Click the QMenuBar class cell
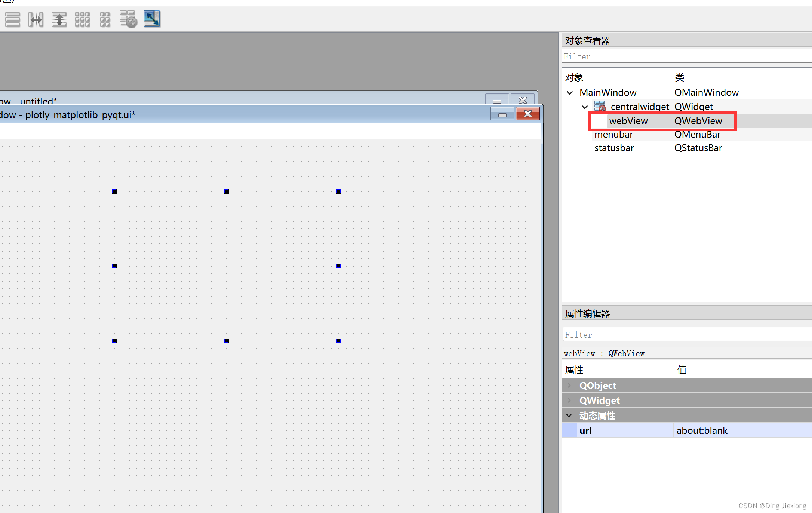The height and width of the screenshot is (513, 812). click(697, 135)
